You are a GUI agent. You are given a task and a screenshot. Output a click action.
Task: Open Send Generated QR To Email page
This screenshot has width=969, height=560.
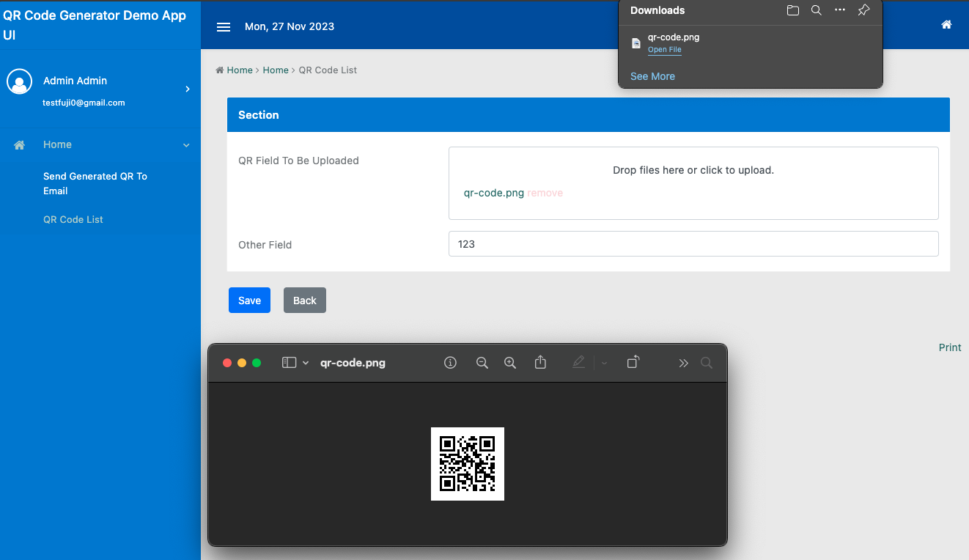point(95,183)
